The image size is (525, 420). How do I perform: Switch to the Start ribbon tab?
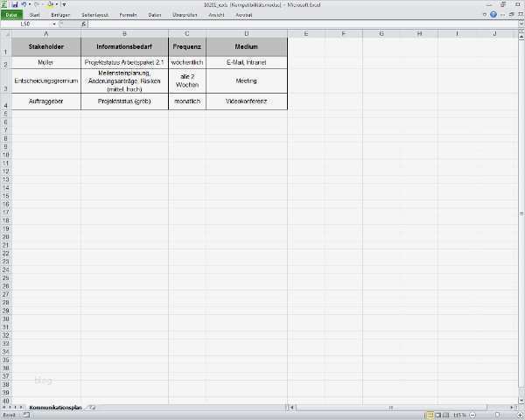tap(35, 15)
